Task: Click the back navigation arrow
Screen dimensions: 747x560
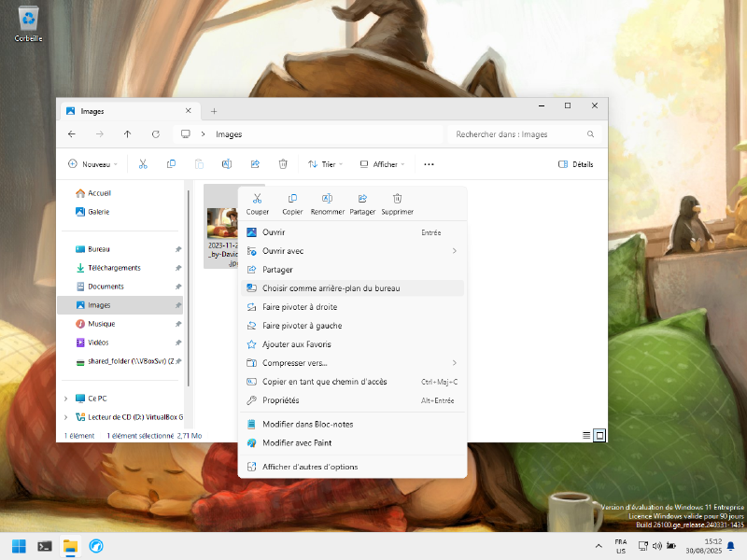Action: (x=72, y=133)
